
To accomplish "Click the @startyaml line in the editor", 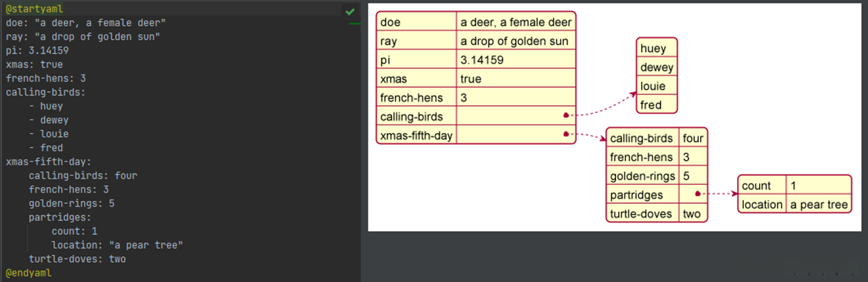I will click(30, 9).
